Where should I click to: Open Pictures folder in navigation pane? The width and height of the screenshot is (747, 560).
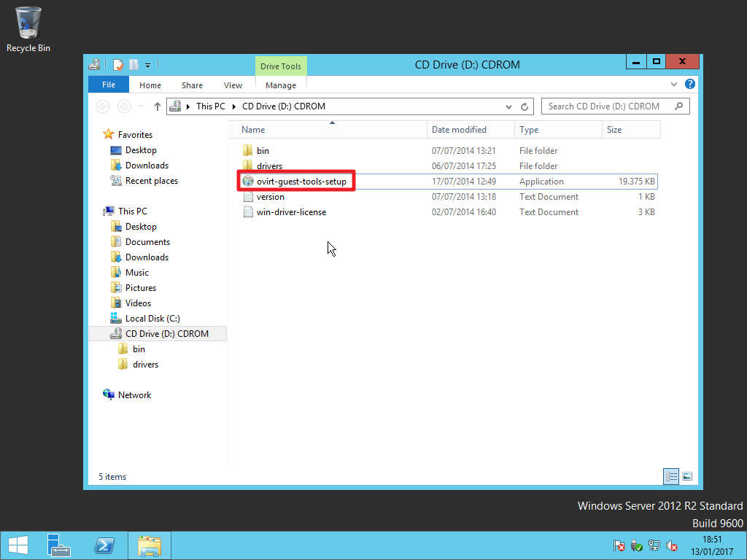pyautogui.click(x=141, y=287)
